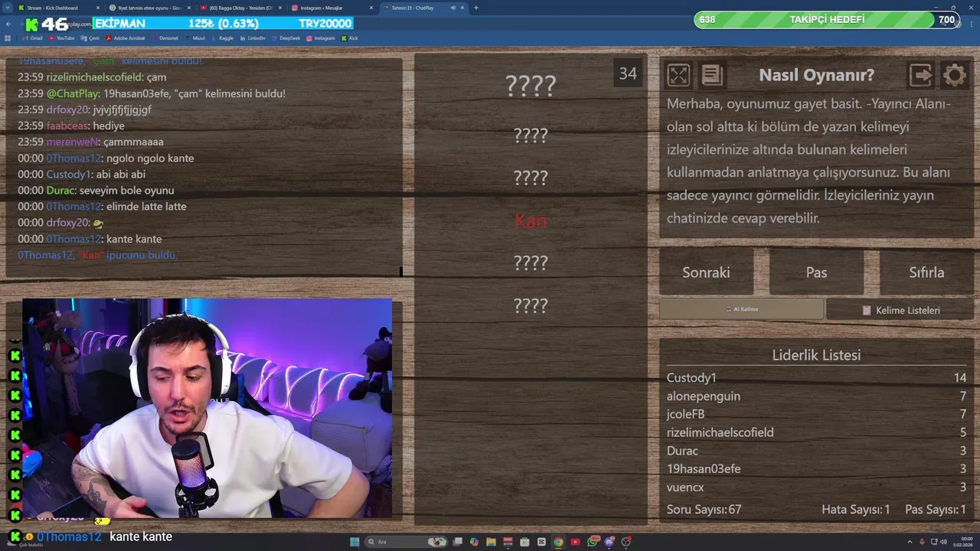Click the volume icon in system tray

[944, 542]
